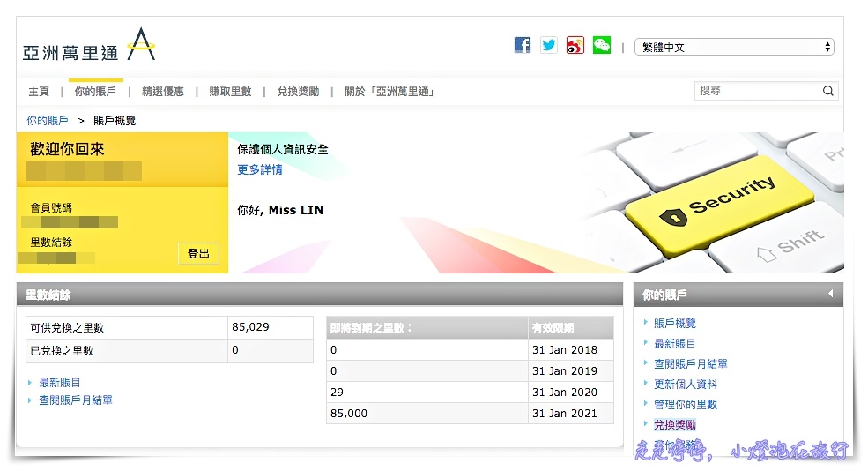Open the Facebook social icon
Screen dimensions: 868x471
(522, 46)
